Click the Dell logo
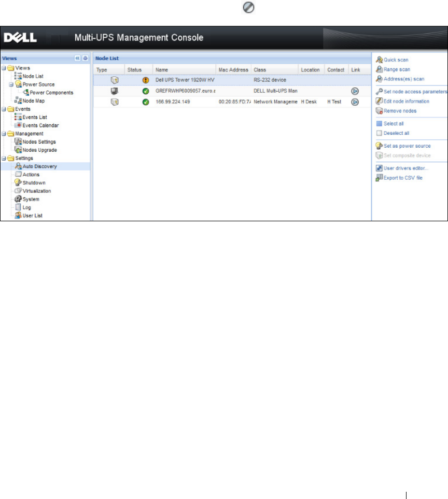This screenshot has width=448, height=499. (20, 37)
